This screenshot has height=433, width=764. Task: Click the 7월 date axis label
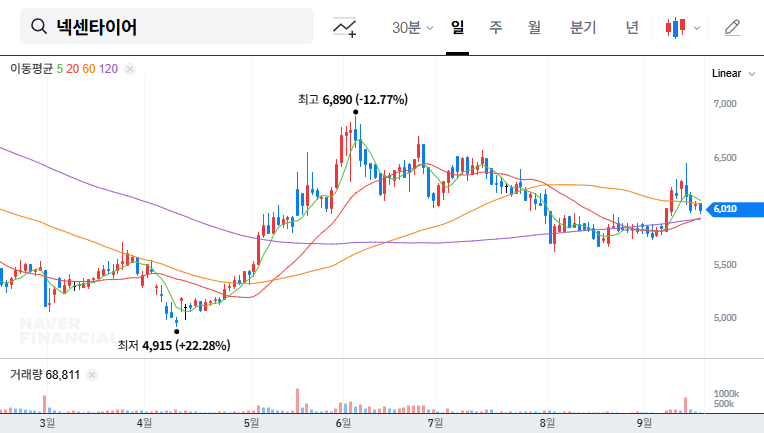coord(435,423)
